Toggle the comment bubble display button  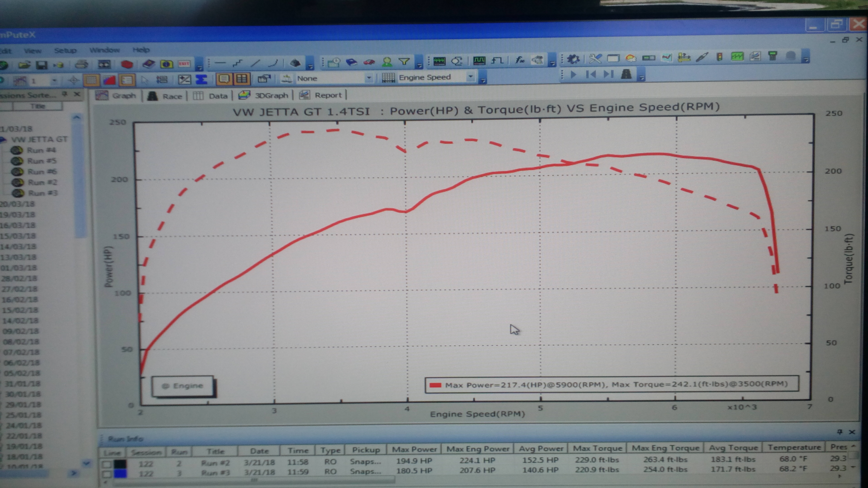click(224, 80)
